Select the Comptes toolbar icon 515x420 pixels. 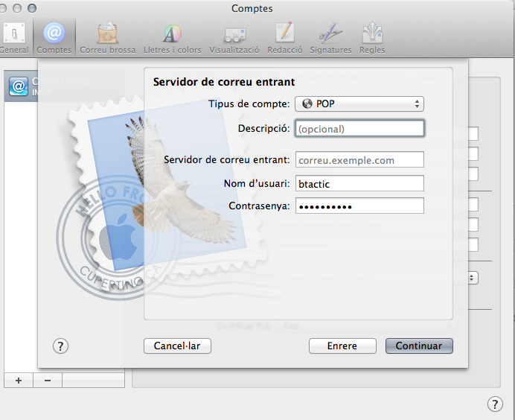(x=54, y=38)
